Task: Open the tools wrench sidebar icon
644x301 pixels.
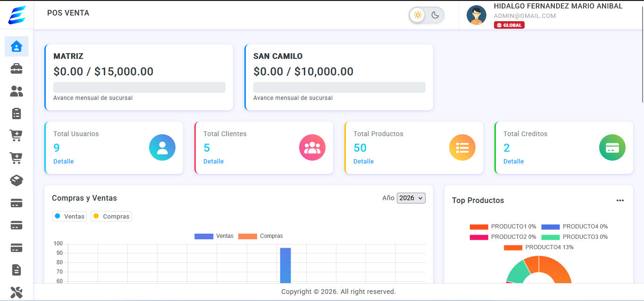Action: 17,292
